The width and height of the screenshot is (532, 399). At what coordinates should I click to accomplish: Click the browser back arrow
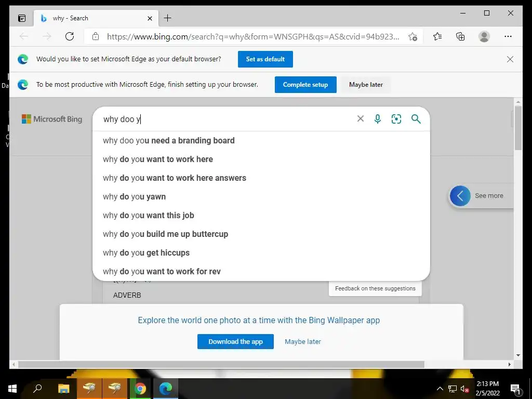click(x=24, y=36)
